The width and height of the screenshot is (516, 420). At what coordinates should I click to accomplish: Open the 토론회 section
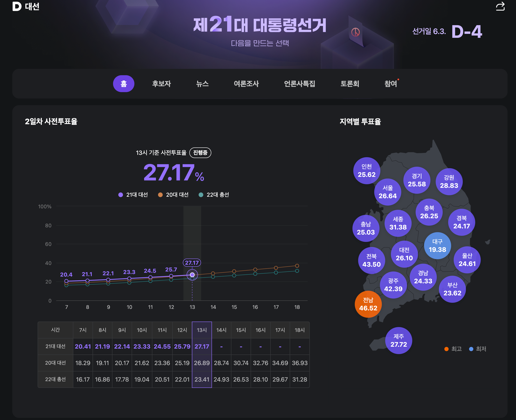click(349, 84)
